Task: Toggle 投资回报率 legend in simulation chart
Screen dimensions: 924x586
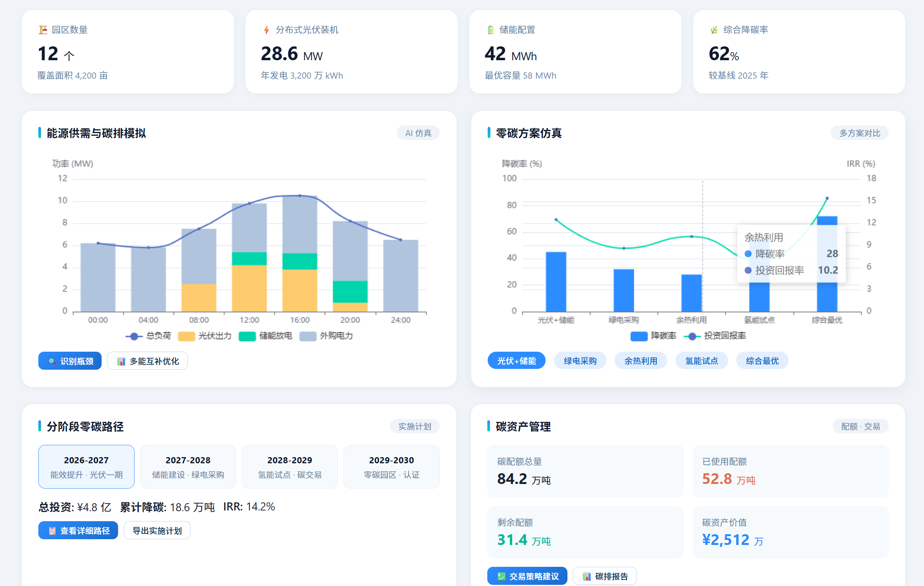Action: pyautogui.click(x=715, y=336)
